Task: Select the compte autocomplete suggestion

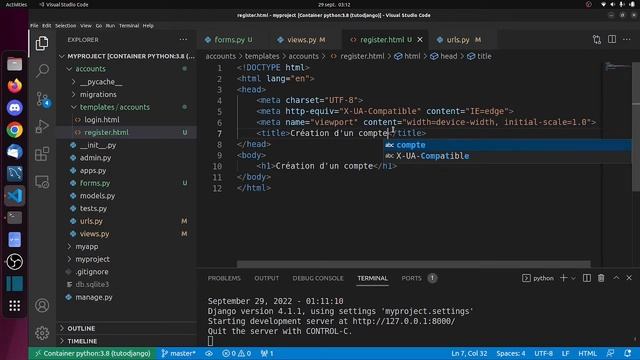Action: 507,145
